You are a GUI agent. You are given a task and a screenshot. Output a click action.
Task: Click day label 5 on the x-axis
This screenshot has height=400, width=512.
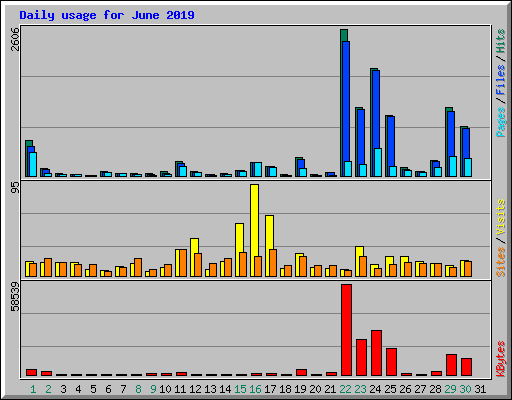pos(93,389)
